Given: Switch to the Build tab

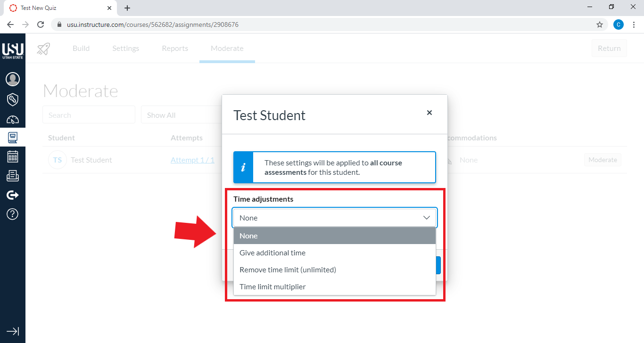Looking at the screenshot, I should click(x=81, y=48).
